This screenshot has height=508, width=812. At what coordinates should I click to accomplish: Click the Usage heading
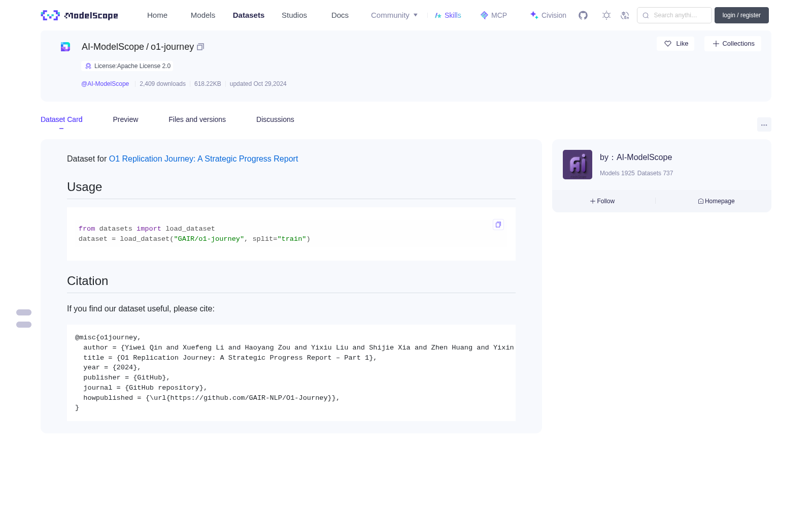(84, 187)
